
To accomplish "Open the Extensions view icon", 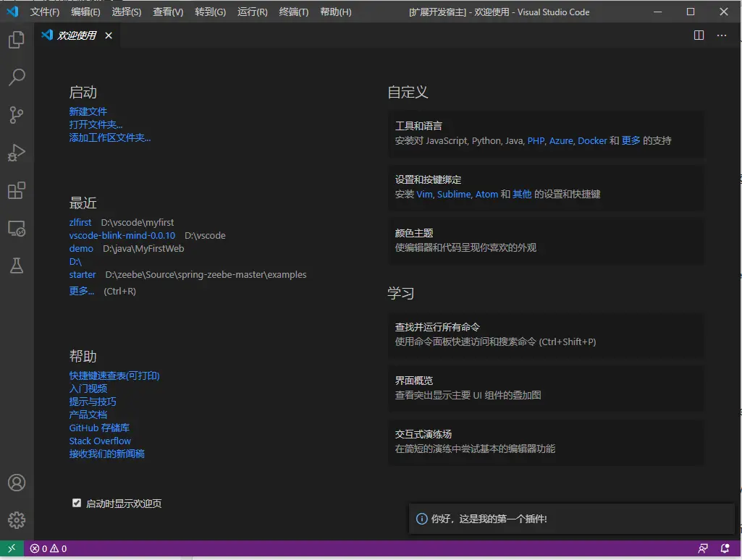I will (16, 191).
